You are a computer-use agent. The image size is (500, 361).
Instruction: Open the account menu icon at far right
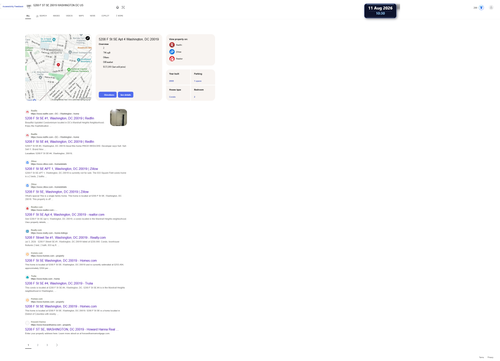point(491,8)
